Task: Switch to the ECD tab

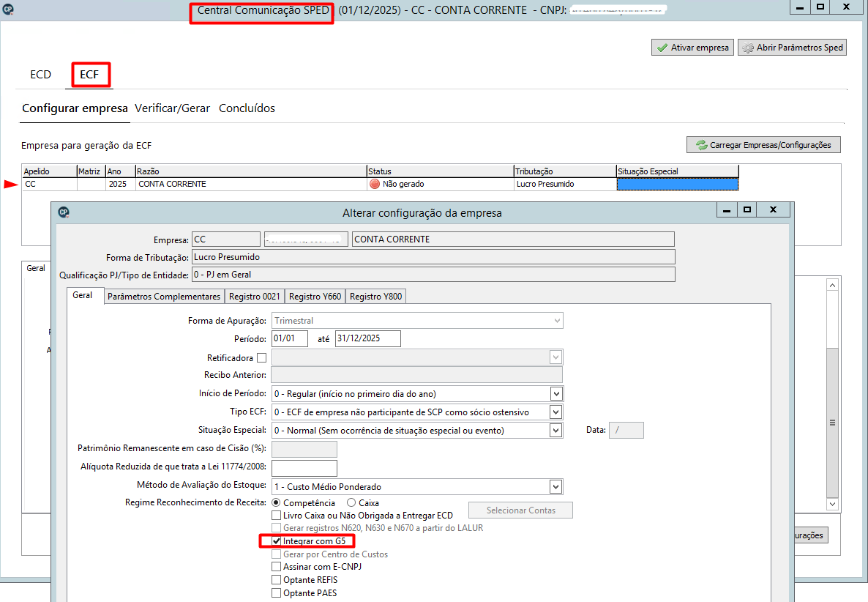Action: (40, 75)
